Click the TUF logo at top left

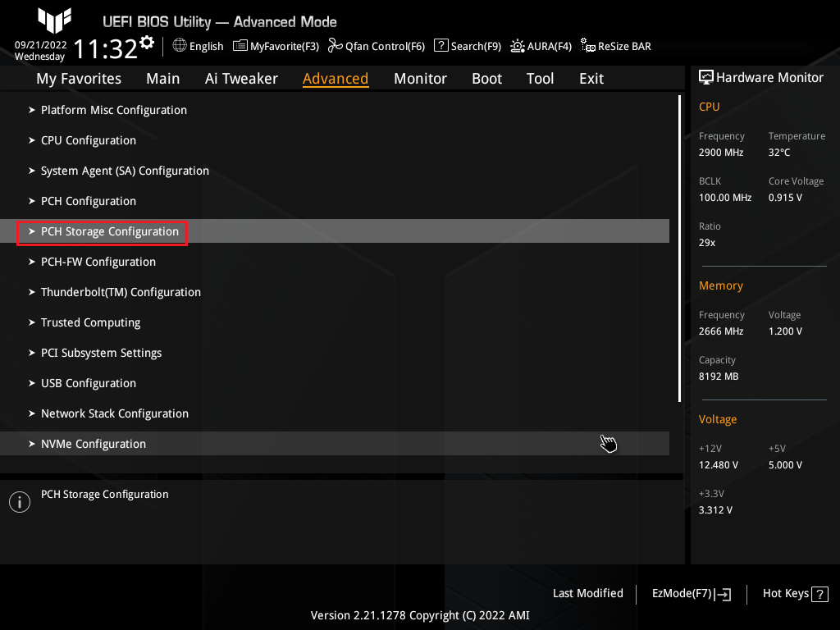tap(54, 21)
